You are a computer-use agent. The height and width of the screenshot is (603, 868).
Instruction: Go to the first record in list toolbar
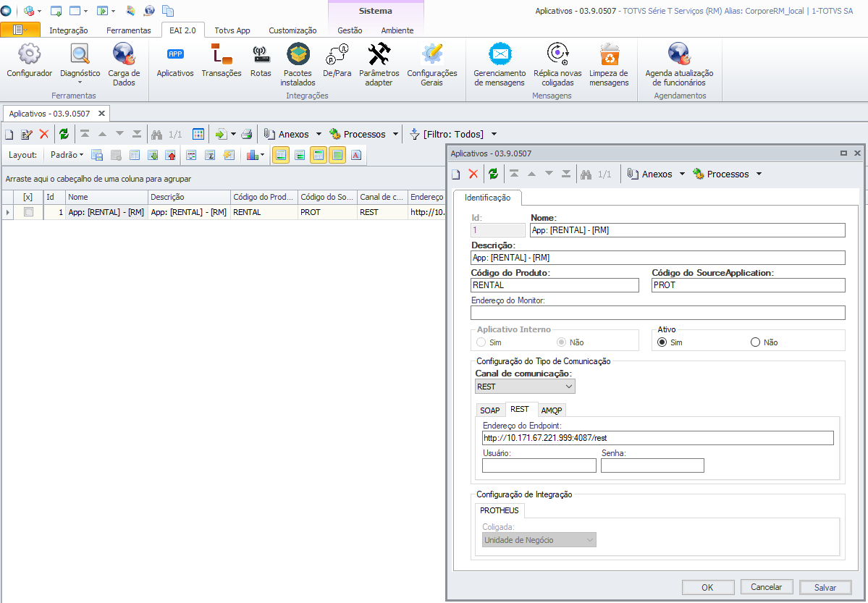85,134
